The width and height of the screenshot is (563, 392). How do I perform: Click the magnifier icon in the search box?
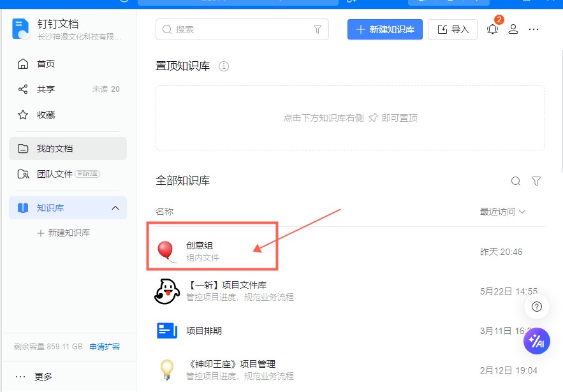pyautogui.click(x=167, y=29)
